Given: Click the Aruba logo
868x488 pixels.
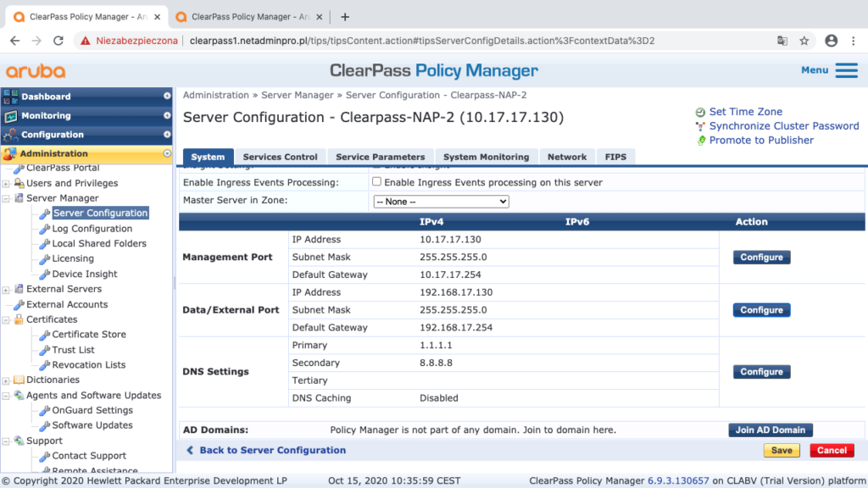Looking at the screenshot, I should [36, 71].
